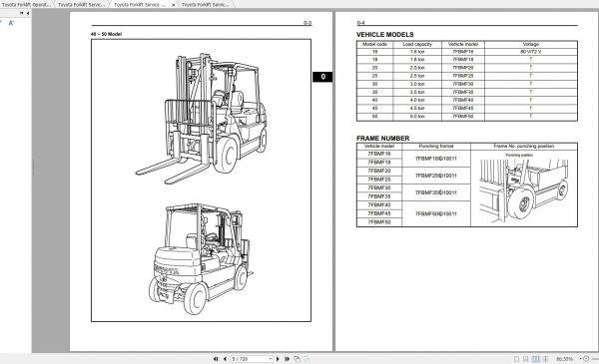Click the page label 0-4 on the right page
The image size is (599, 364).
pos(360,23)
